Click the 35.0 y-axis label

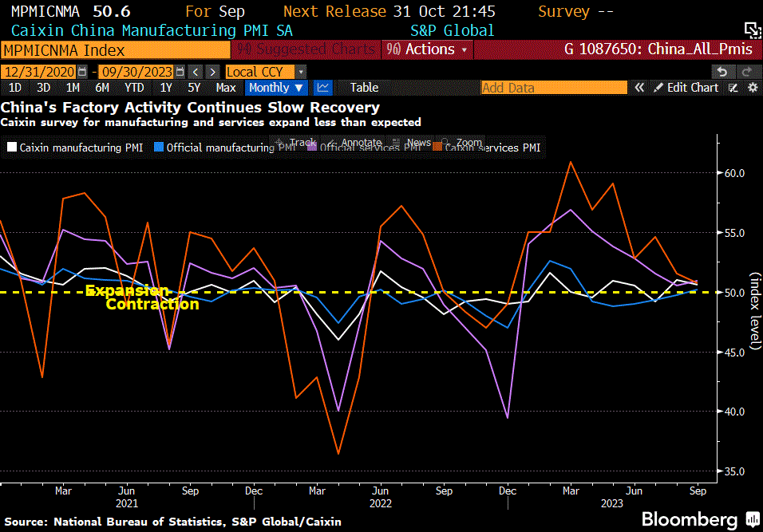click(735, 471)
